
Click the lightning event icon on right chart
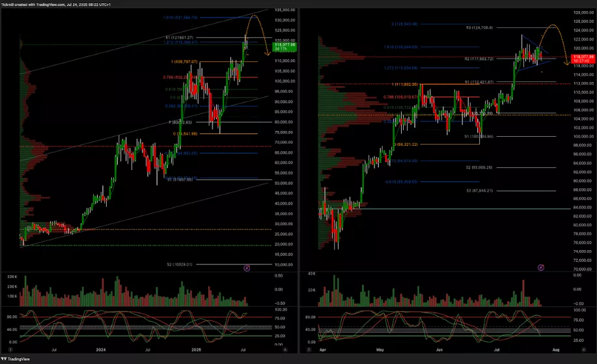coord(541,268)
